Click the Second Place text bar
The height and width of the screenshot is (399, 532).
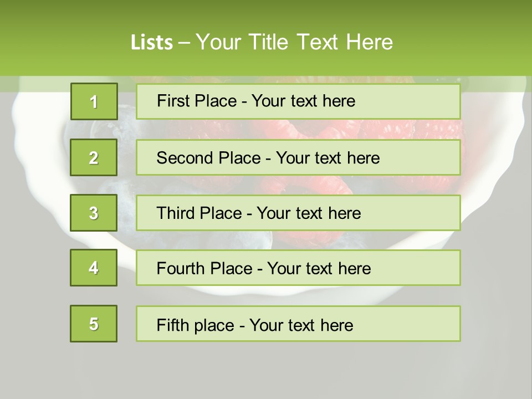[x=298, y=157]
